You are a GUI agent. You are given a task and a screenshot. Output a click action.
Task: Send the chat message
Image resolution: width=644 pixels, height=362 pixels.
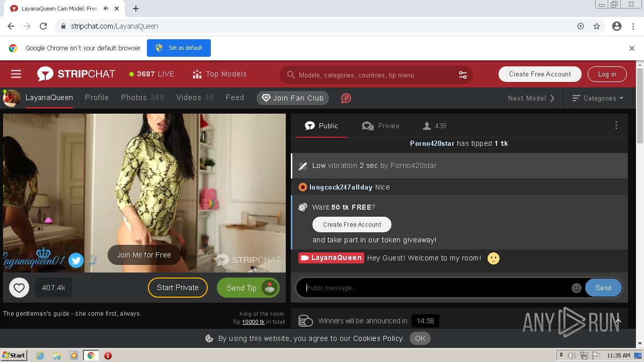[x=603, y=288]
